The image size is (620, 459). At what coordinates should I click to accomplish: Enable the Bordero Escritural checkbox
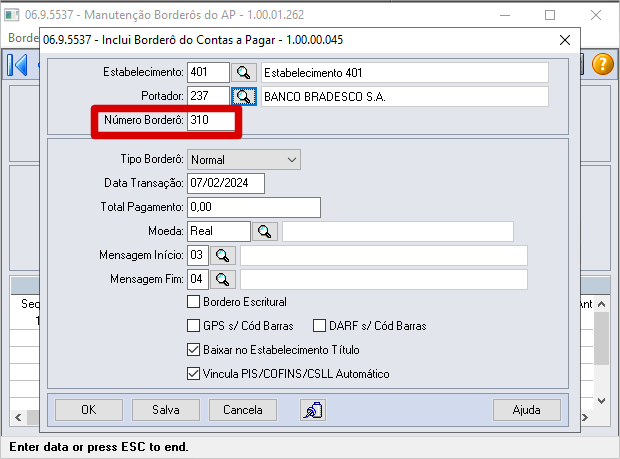(194, 302)
